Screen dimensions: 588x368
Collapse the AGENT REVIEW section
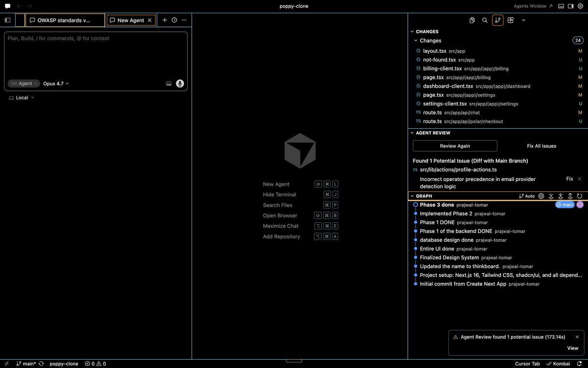pyautogui.click(x=497, y=133)
